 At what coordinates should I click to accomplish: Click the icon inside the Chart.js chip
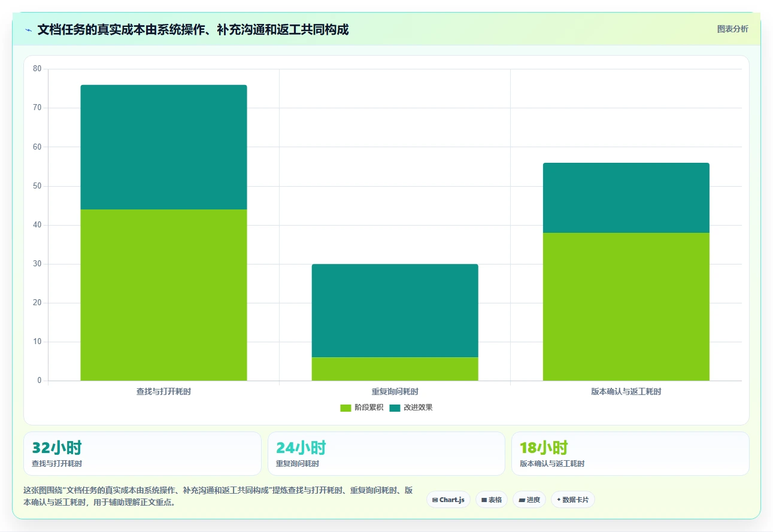435,500
